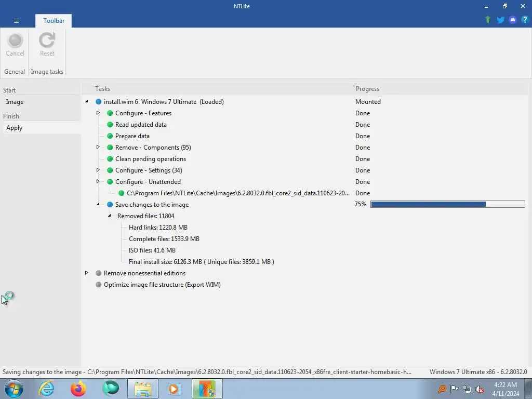Select the Hard links: 1220.8 MB row

[158, 228]
